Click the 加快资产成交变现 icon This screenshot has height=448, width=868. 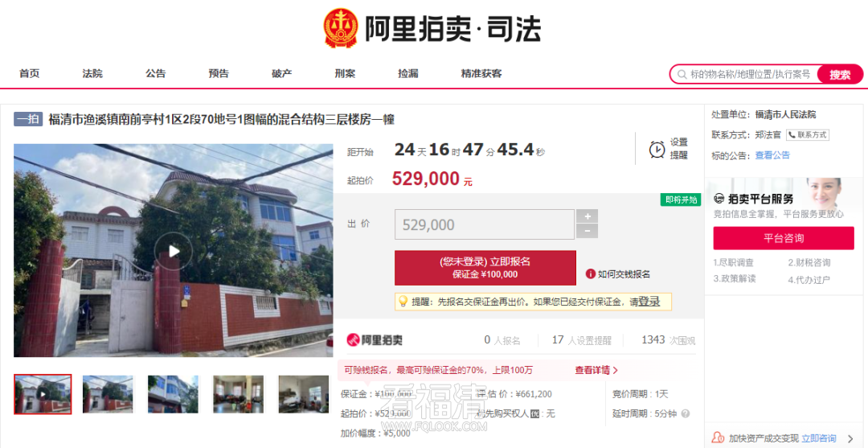point(718,438)
